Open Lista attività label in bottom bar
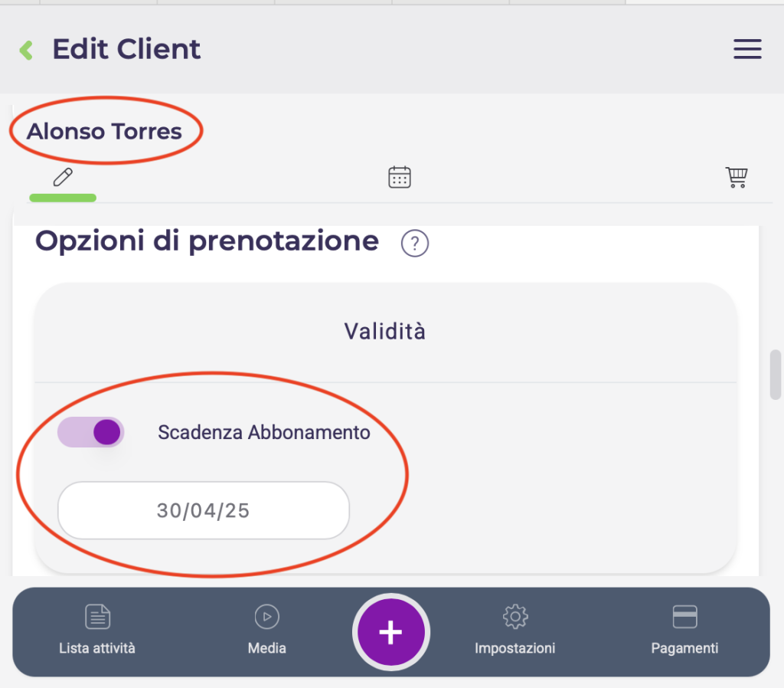The width and height of the screenshot is (784, 688). coord(97,648)
